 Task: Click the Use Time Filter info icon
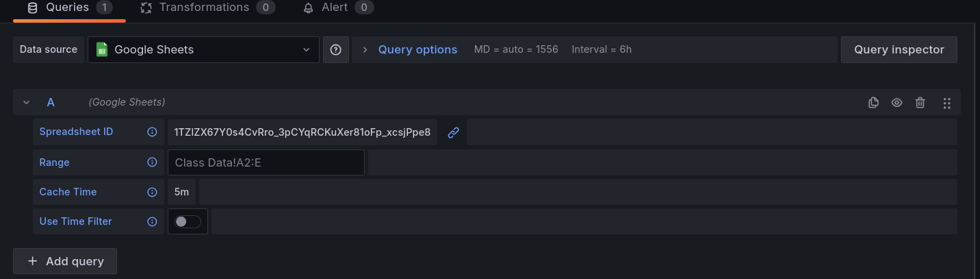(153, 221)
